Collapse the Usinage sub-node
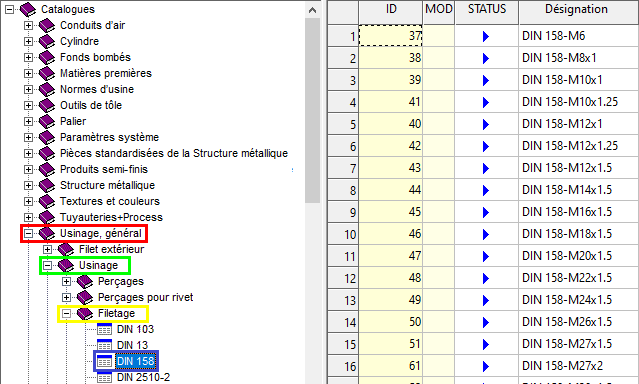639x384 pixels. coord(47,265)
